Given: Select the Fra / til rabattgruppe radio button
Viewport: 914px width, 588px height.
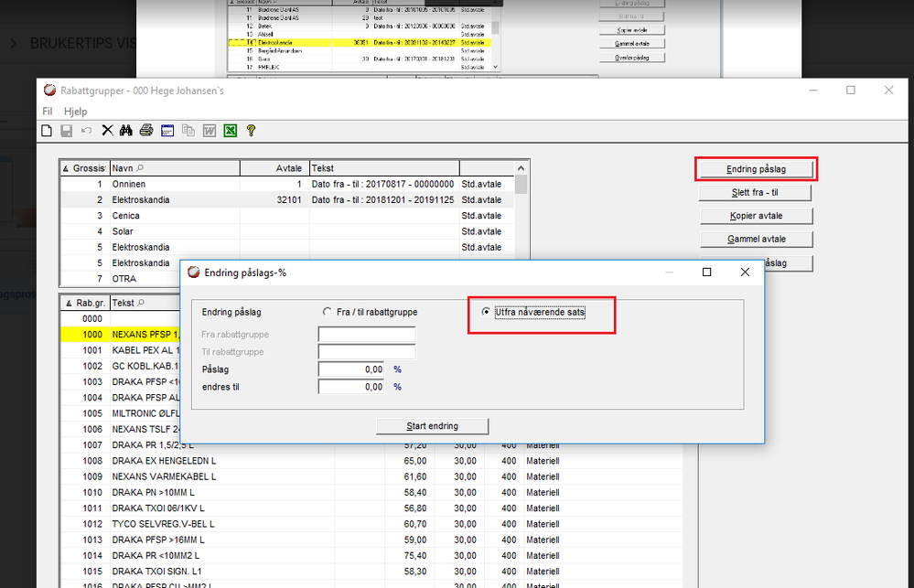Looking at the screenshot, I should pos(327,312).
